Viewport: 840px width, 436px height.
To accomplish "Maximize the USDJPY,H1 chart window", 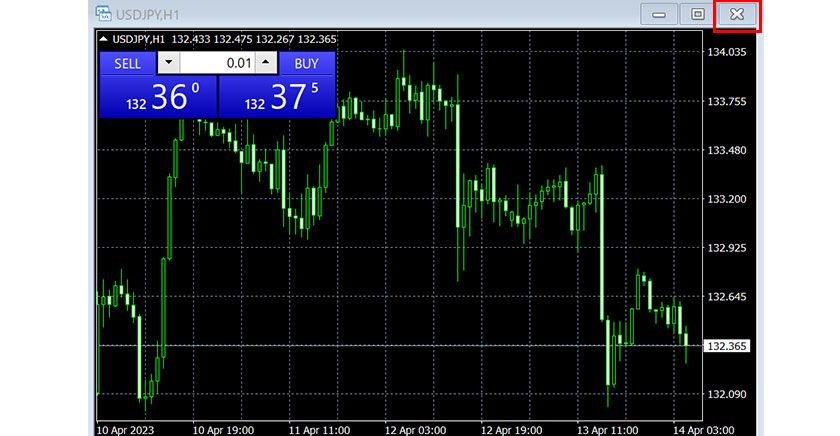I will (697, 14).
